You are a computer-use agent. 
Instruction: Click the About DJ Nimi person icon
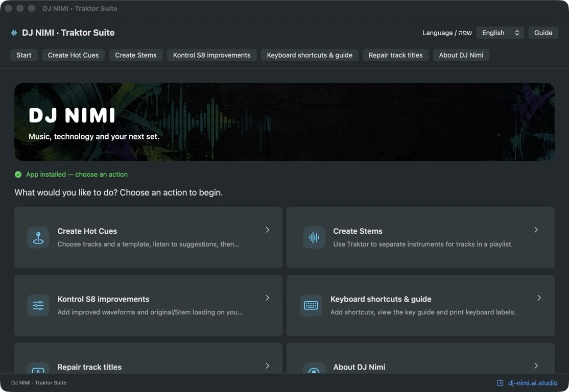(x=314, y=368)
